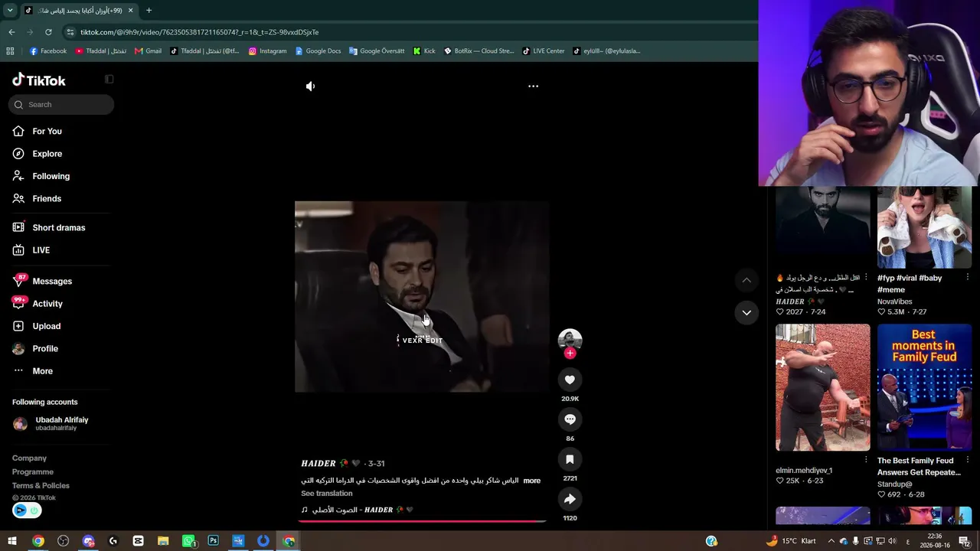Image resolution: width=980 pixels, height=551 pixels.
Task: Open the Kick bookmark
Action: (x=424, y=51)
